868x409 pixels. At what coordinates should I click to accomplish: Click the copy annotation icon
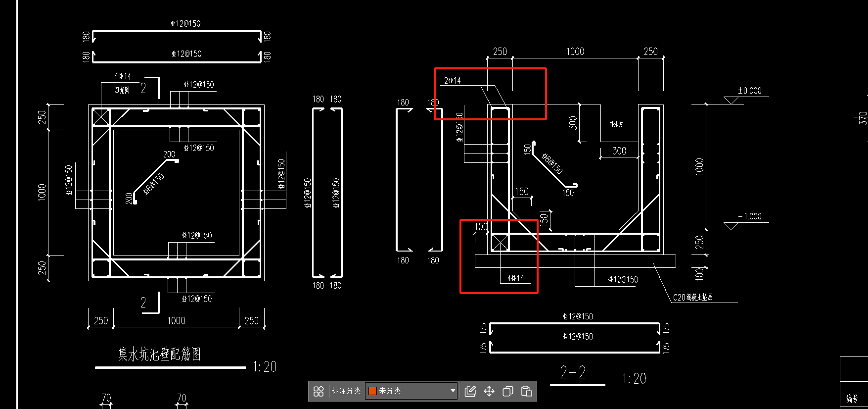(508, 391)
